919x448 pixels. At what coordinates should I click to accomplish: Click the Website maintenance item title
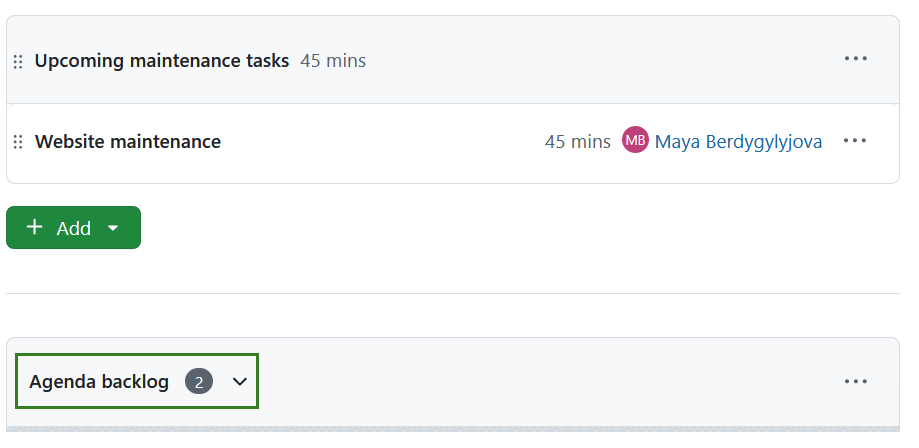pos(128,142)
